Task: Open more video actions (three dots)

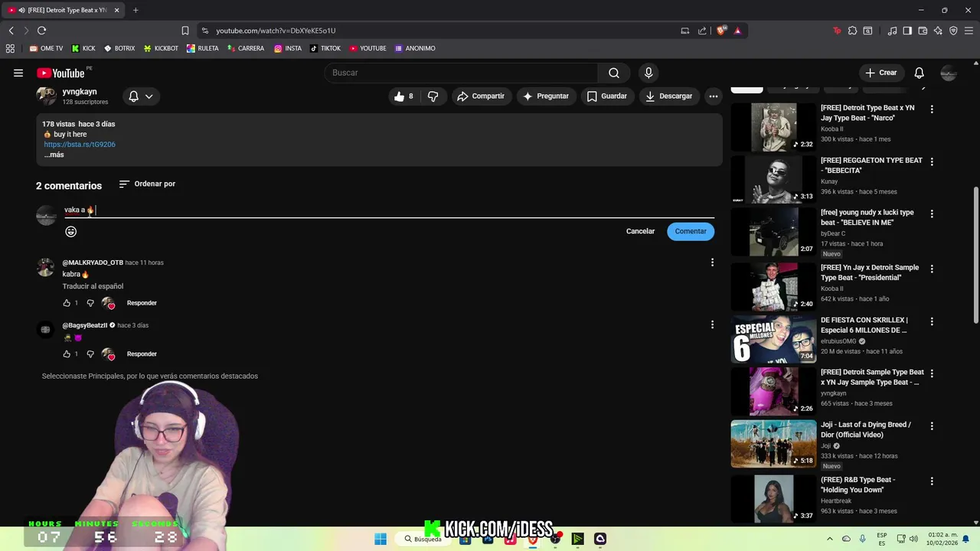Action: pyautogui.click(x=714, y=96)
